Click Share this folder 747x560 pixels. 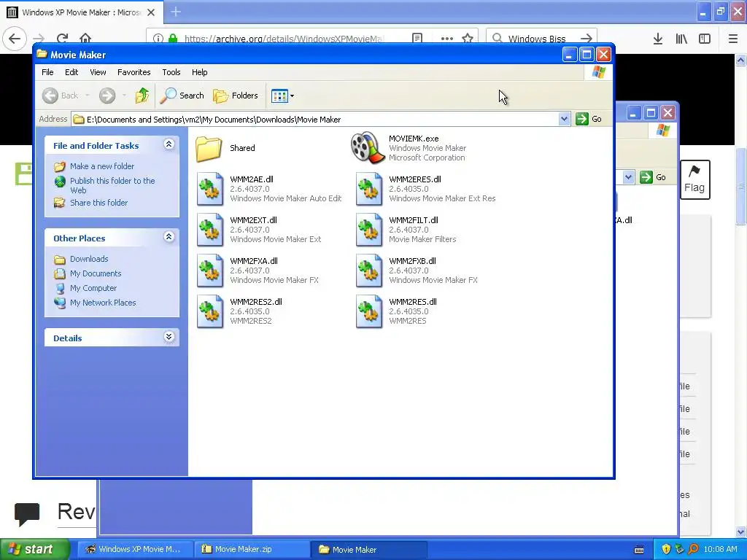98,203
